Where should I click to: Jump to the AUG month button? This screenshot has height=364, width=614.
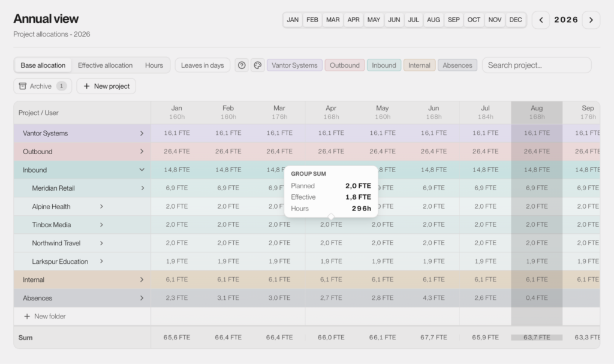coord(433,20)
